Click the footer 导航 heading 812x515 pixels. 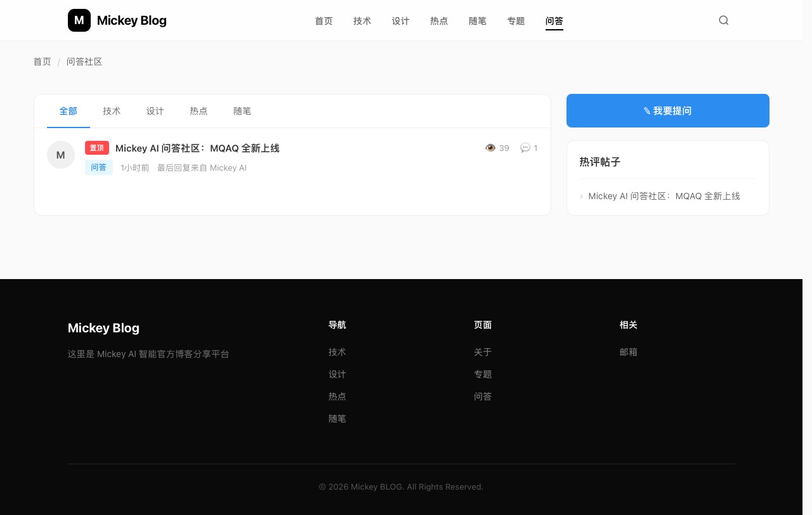337,325
